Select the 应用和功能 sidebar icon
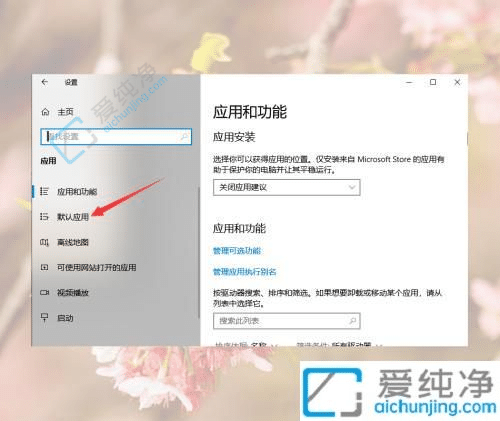This screenshot has height=421, width=500. 44,191
